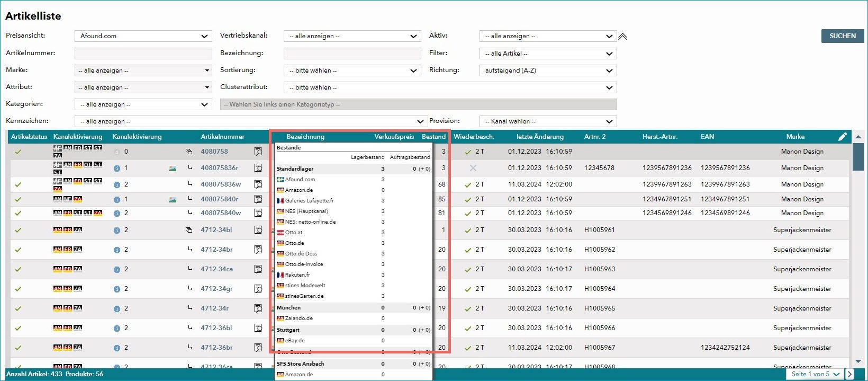This screenshot has width=868, height=381.
Task: Open the Clusterattribut dropdown
Action: [x=450, y=87]
